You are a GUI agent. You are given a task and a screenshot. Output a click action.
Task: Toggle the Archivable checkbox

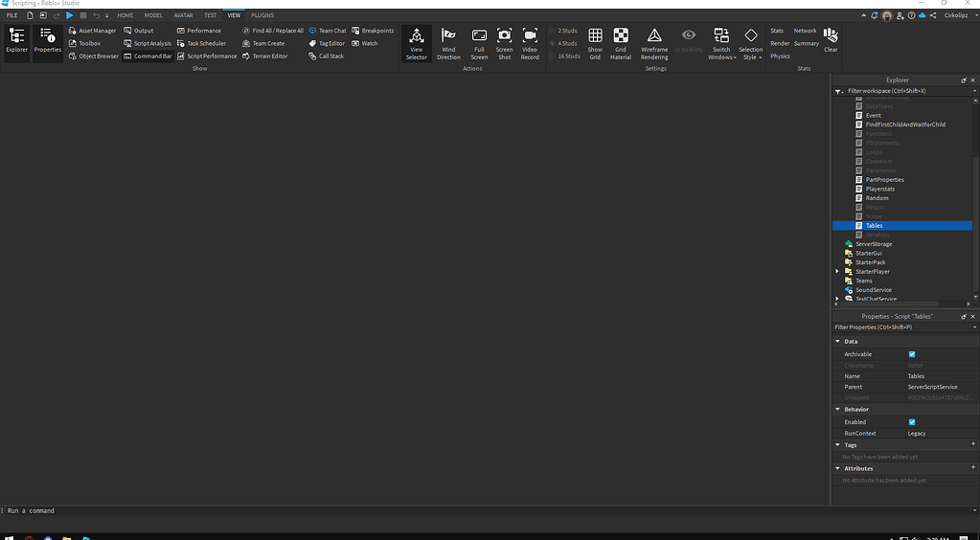point(912,354)
